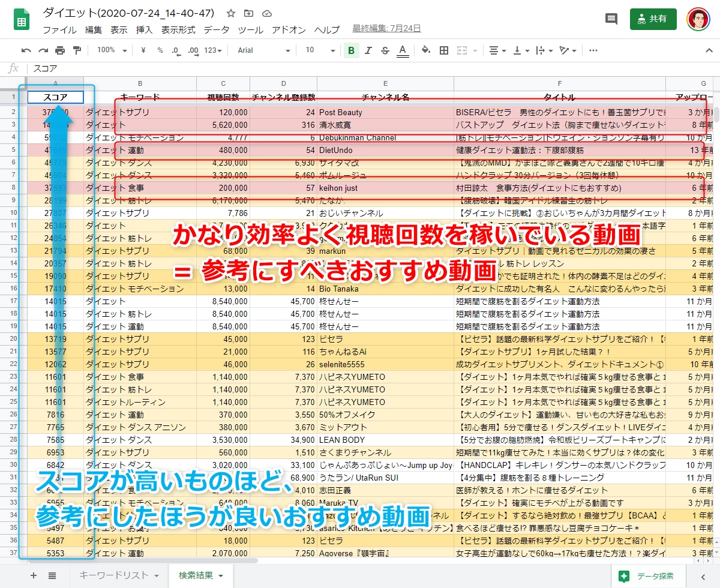Format as percent
The image size is (720, 588).
click(160, 50)
